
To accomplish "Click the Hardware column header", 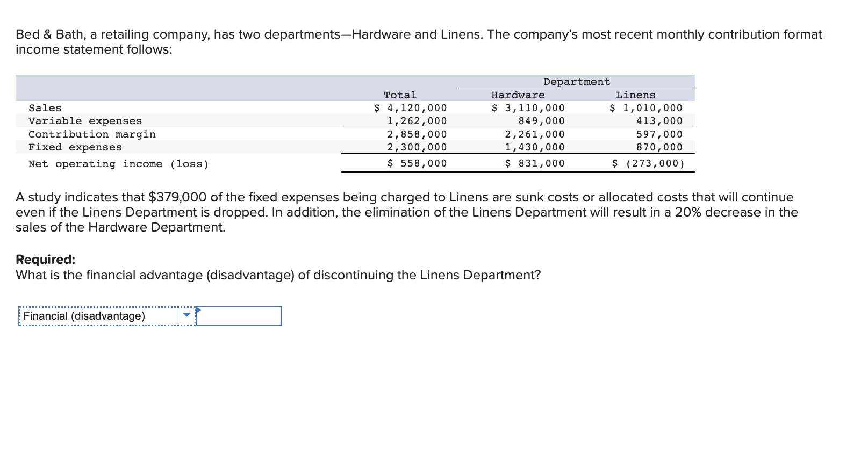I will [518, 95].
